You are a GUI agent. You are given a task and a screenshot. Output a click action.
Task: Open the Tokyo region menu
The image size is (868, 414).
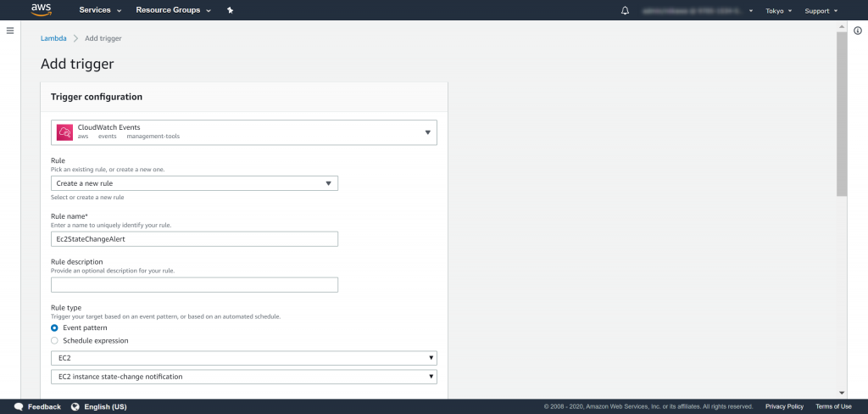(778, 10)
